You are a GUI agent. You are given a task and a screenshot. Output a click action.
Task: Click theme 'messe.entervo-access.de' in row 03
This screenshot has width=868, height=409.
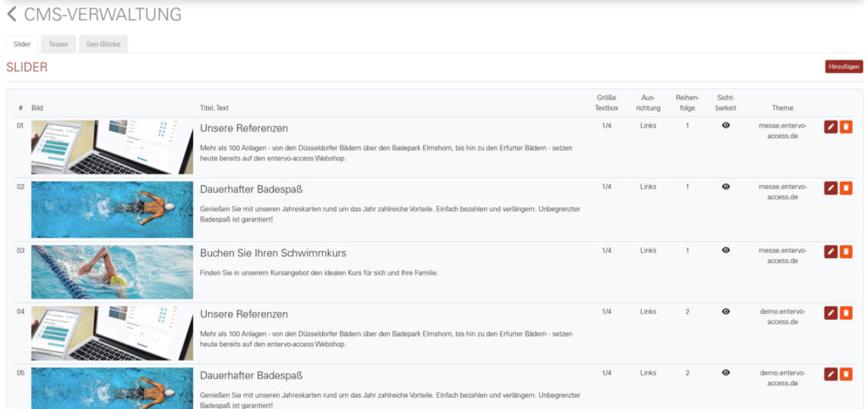point(782,255)
